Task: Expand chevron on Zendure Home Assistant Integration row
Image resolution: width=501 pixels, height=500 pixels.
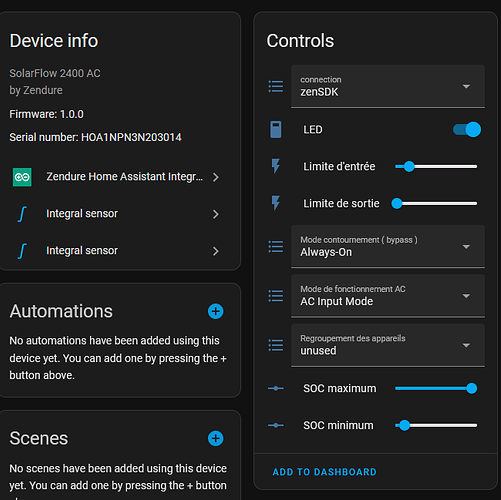Action: point(216,177)
